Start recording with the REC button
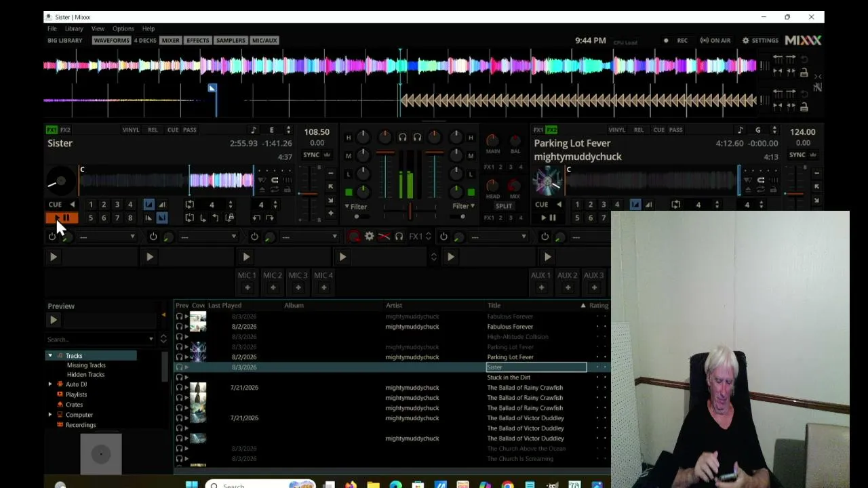This screenshot has width=868, height=488. (x=676, y=40)
